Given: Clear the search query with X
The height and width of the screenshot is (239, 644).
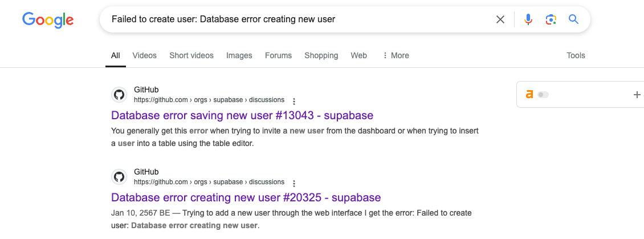Looking at the screenshot, I should click(500, 19).
